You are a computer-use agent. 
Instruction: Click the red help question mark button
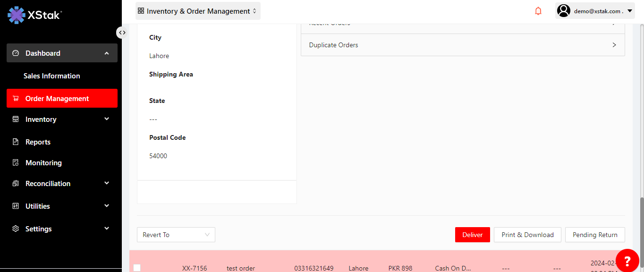point(627,261)
